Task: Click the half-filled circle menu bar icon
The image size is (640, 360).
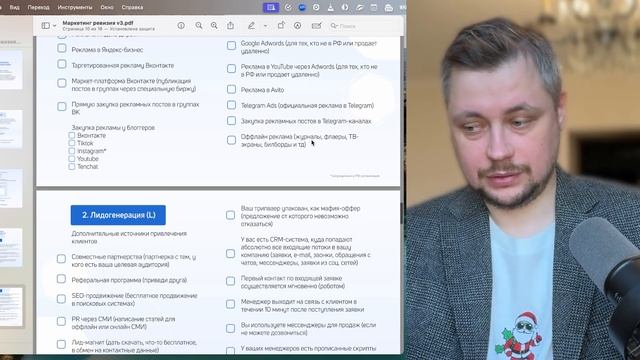Action: (345, 7)
